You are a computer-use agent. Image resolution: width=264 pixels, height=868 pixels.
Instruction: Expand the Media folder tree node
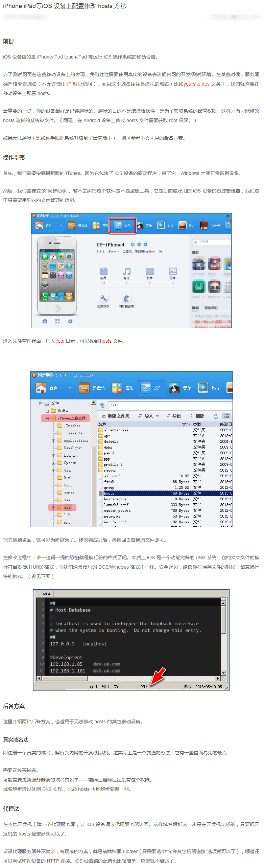tap(47, 411)
